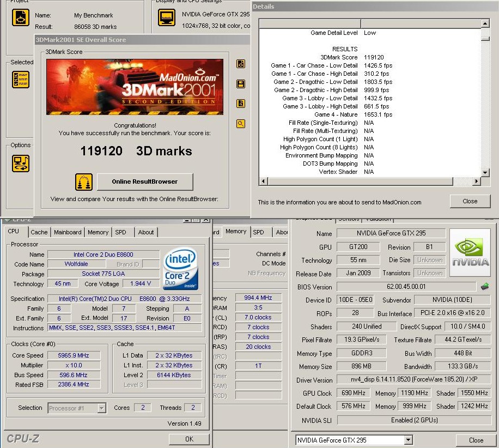Click the MadOnion 3DMark2001 banner image
Screen dimensions: 499x448
click(135, 87)
